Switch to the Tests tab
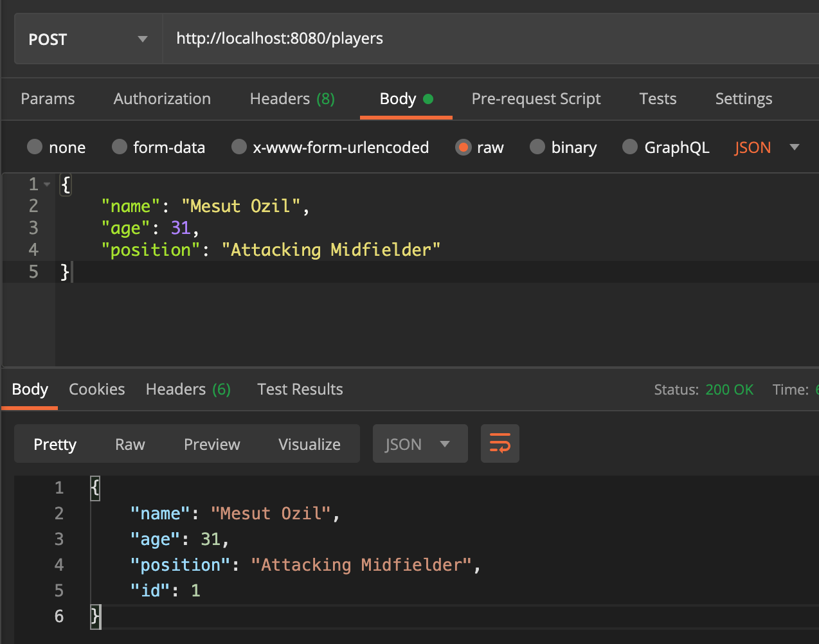The height and width of the screenshot is (644, 819). [657, 99]
